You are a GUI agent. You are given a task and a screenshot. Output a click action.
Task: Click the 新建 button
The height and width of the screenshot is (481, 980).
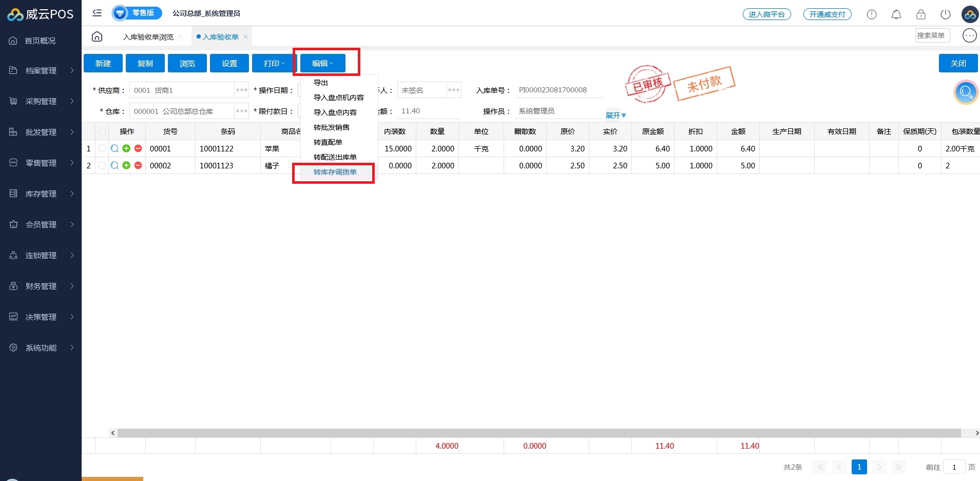pyautogui.click(x=103, y=63)
